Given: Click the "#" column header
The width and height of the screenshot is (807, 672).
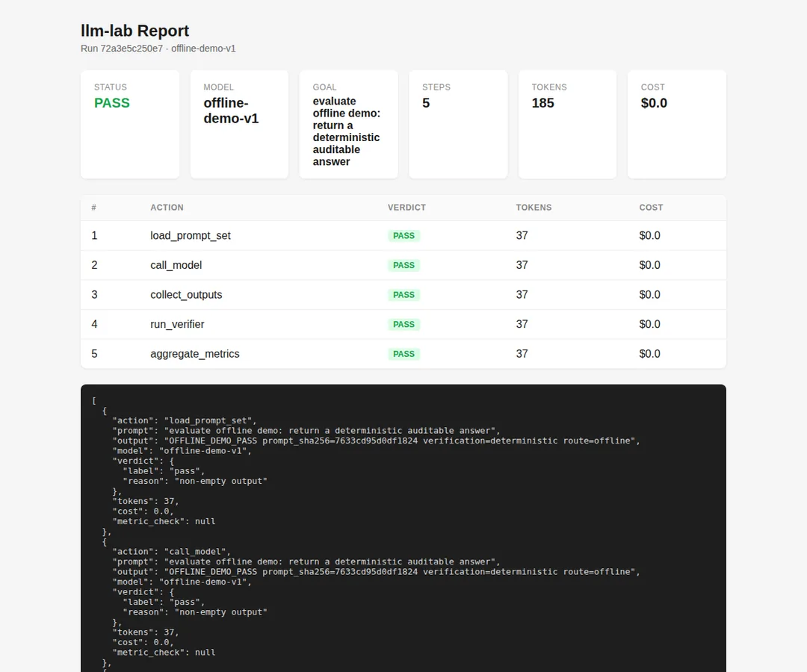Looking at the screenshot, I should [93, 208].
